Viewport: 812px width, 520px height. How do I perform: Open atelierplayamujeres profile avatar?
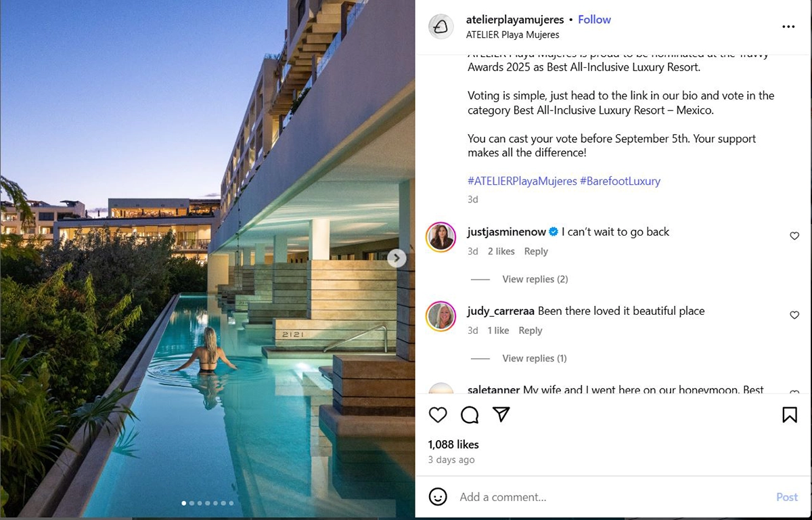[441, 26]
